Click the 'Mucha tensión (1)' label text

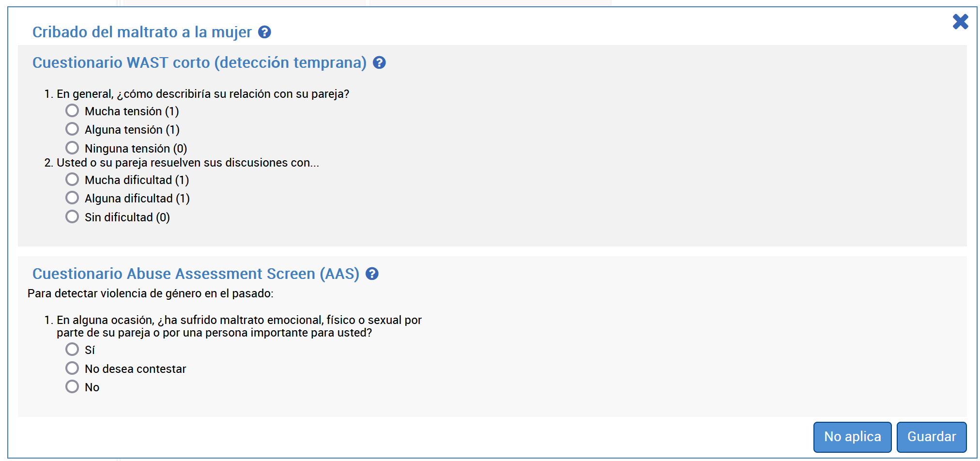(x=132, y=111)
